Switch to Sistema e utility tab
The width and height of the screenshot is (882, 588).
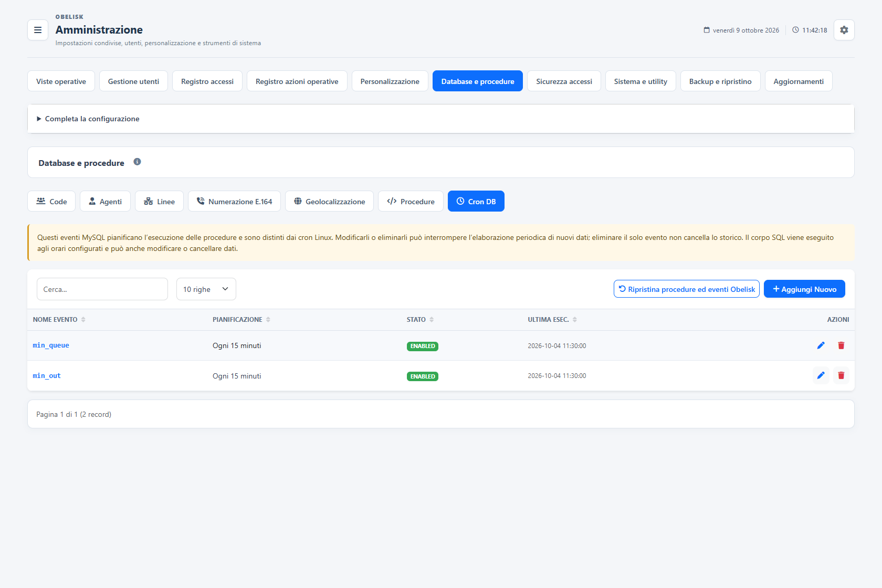point(640,81)
